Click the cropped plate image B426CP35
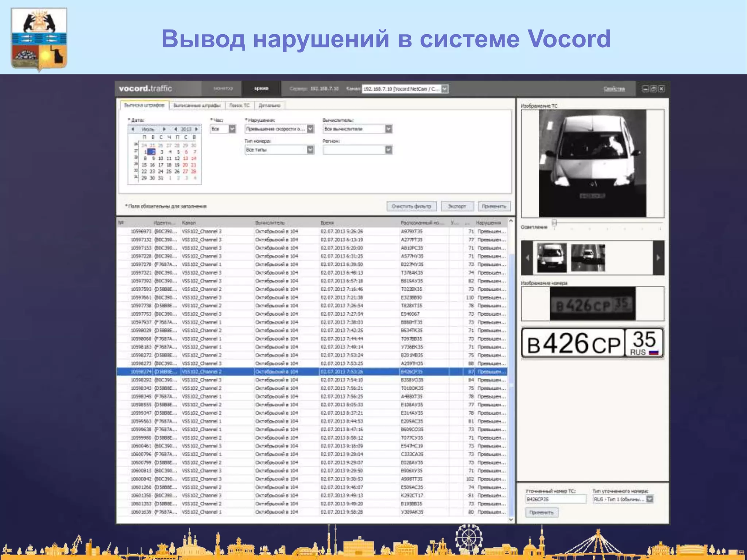 point(592,303)
